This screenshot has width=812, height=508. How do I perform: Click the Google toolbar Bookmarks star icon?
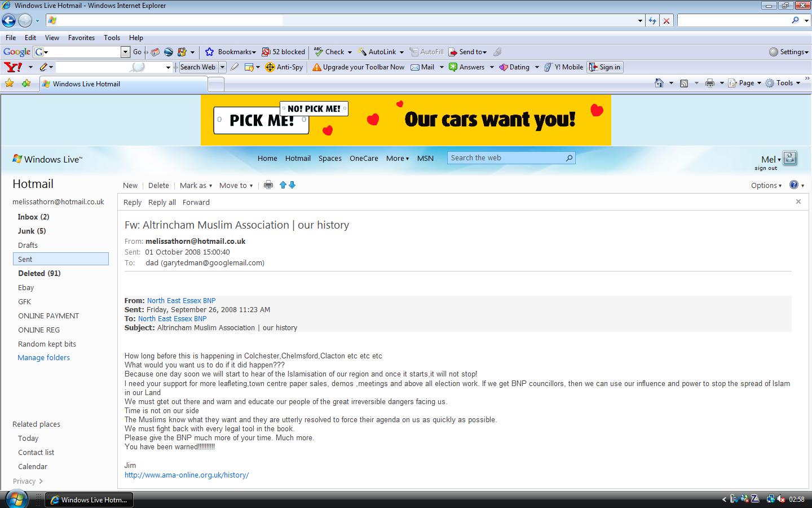tap(210, 52)
